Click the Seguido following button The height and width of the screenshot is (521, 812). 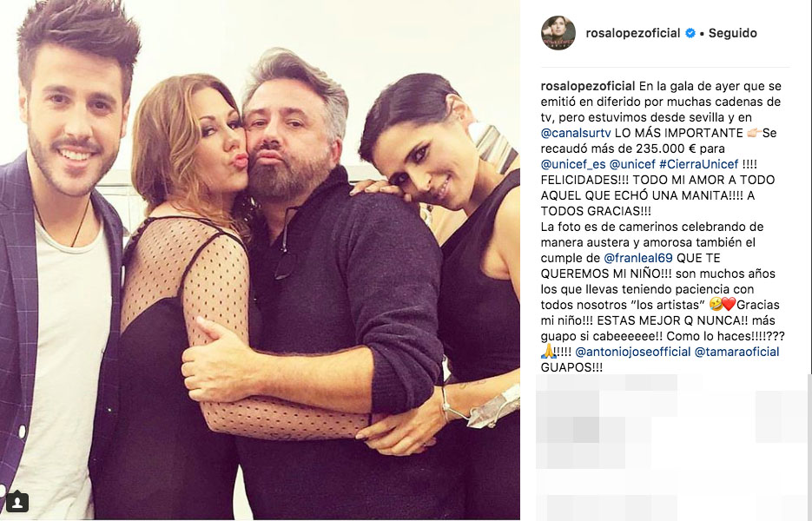[x=732, y=33]
